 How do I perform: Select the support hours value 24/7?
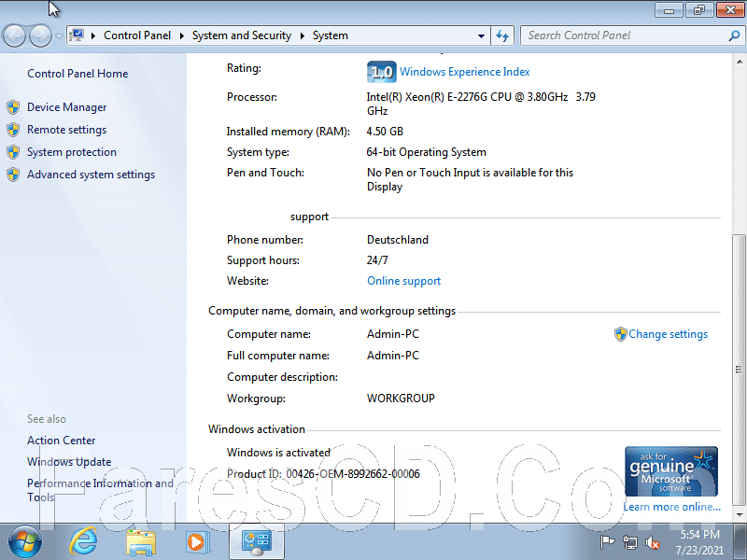377,260
